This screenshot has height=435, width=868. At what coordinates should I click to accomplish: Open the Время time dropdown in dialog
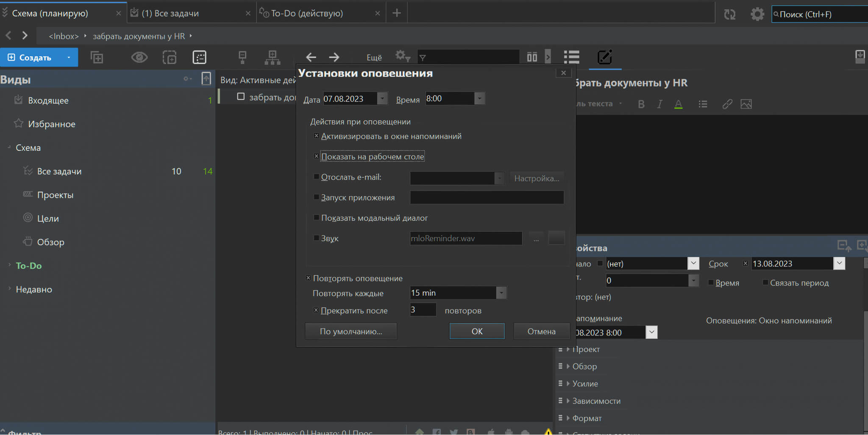479,98
